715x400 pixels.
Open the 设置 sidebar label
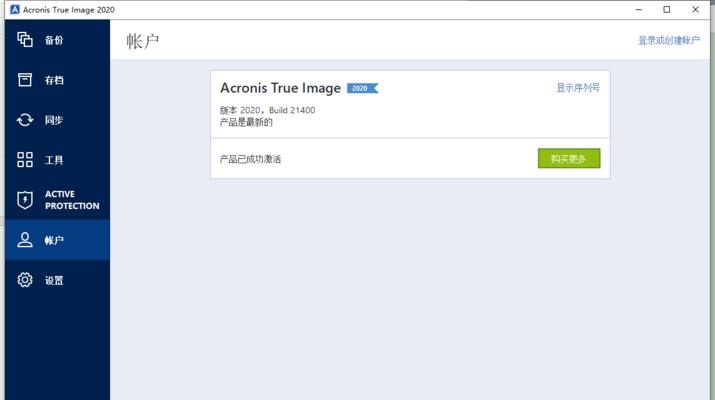(x=54, y=281)
